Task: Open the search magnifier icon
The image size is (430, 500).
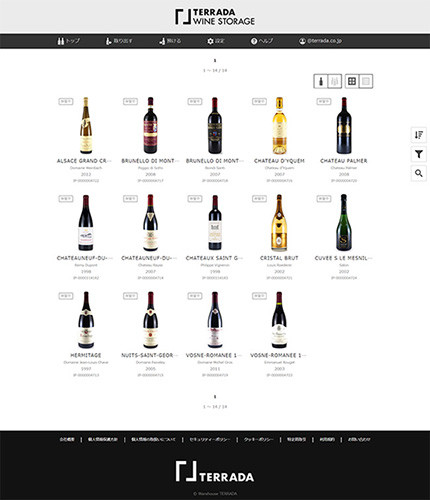Action: (x=419, y=173)
